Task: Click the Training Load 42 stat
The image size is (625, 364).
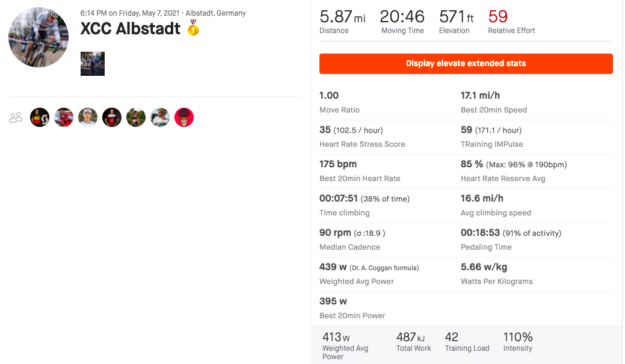Action: click(467, 342)
